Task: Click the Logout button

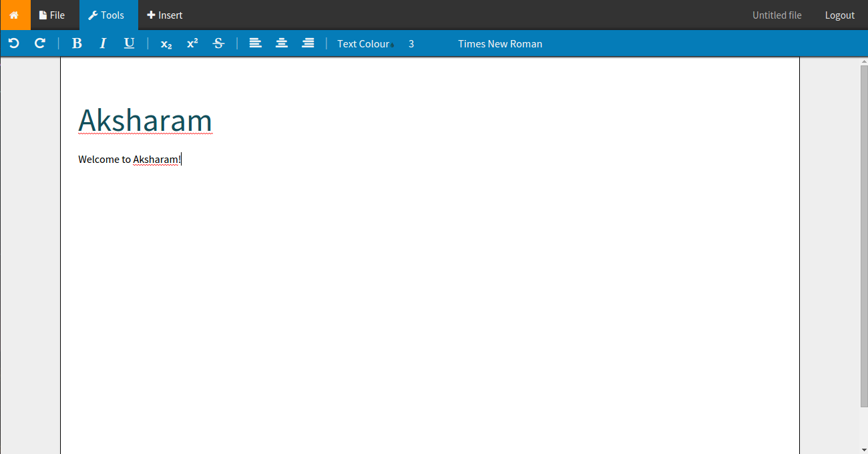Action: (x=839, y=15)
